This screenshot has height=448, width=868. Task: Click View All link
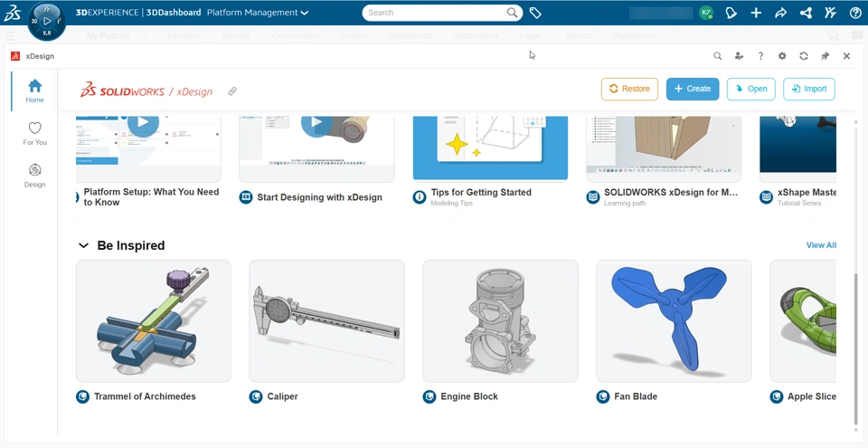(x=821, y=245)
